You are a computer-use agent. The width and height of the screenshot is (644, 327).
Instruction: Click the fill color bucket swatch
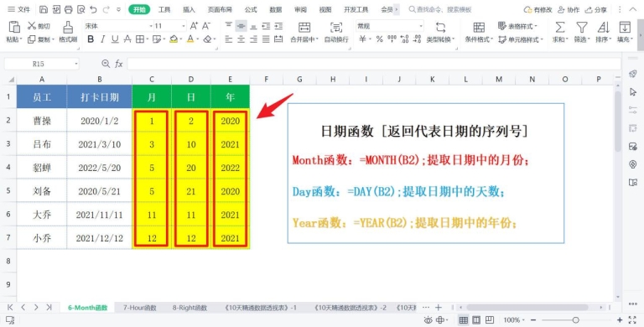tap(174, 39)
